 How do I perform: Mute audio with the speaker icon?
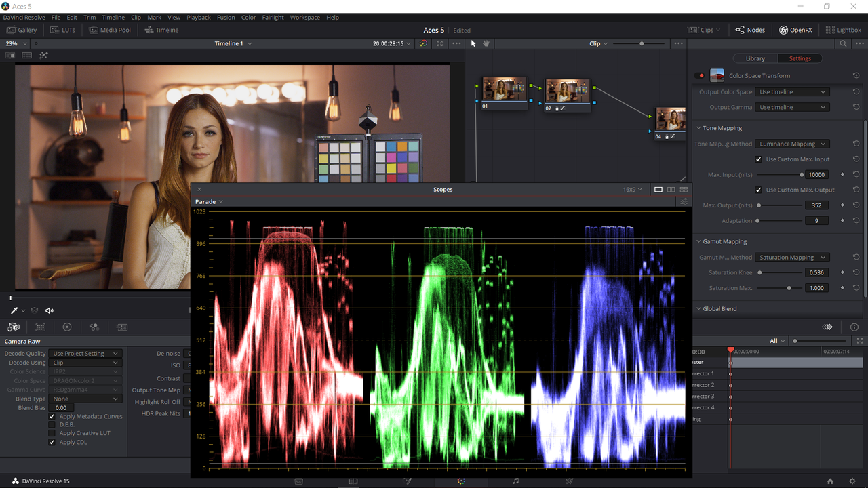coord(50,310)
